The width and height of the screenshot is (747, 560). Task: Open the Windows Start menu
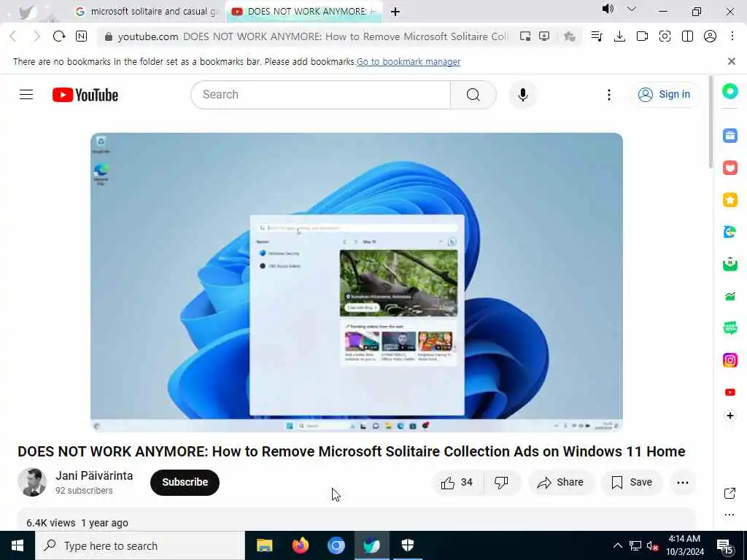(18, 545)
